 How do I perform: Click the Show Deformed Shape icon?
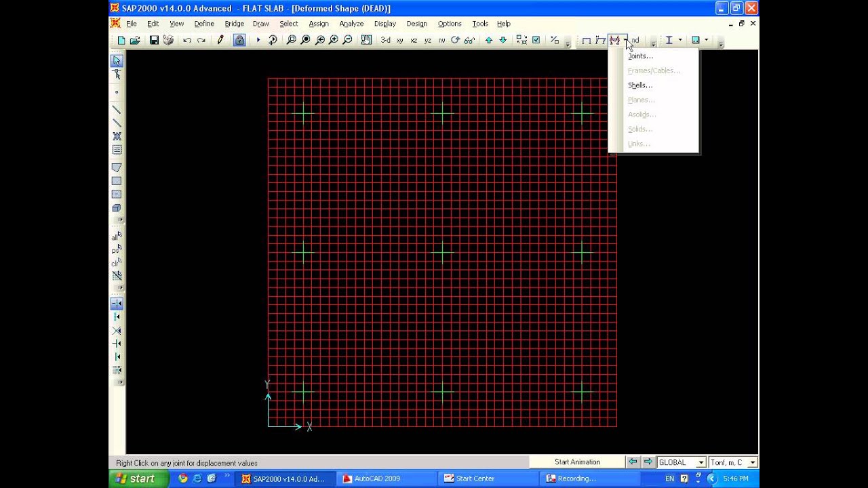tap(600, 41)
